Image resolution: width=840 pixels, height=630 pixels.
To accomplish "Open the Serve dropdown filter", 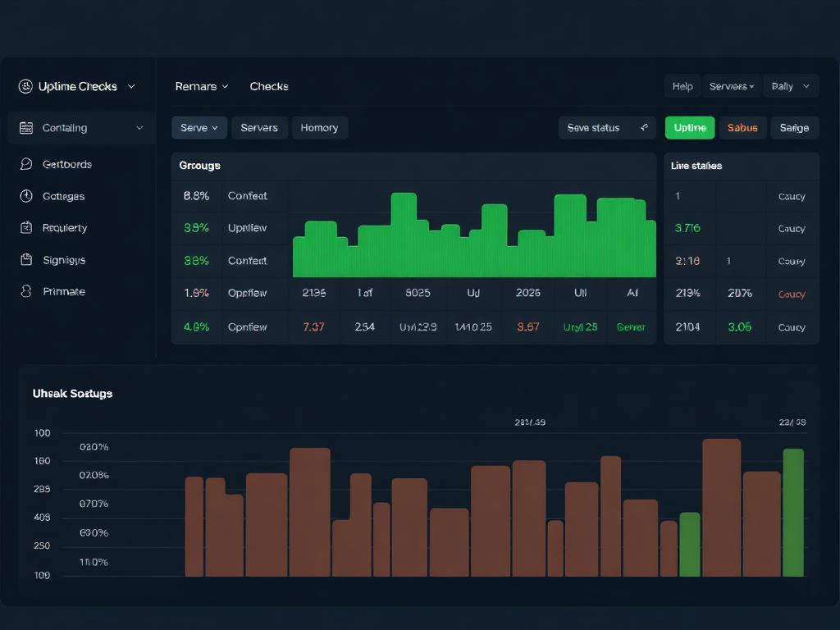I will pos(199,128).
